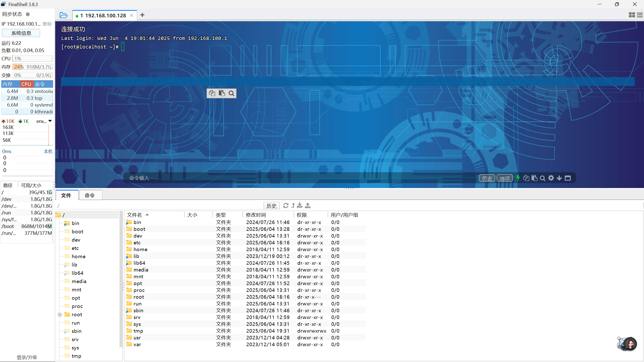Open terminal settings gear icon

coord(551,178)
